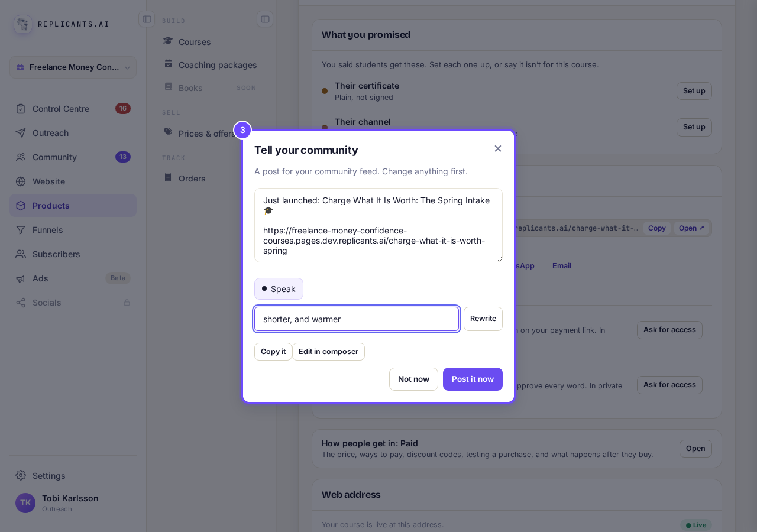Click Set up for Their certificate
Viewport: 757px width, 532px height.
coord(694,91)
